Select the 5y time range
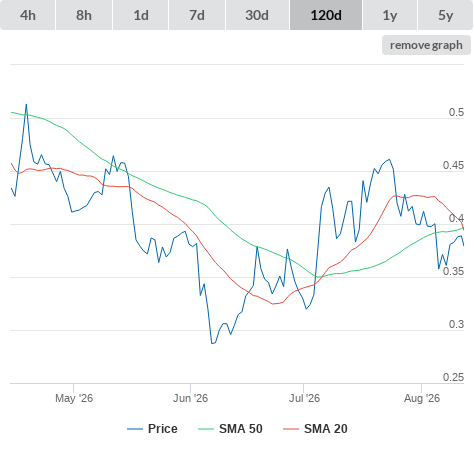Viewport: 474px width, 455px height. pyautogui.click(x=446, y=15)
